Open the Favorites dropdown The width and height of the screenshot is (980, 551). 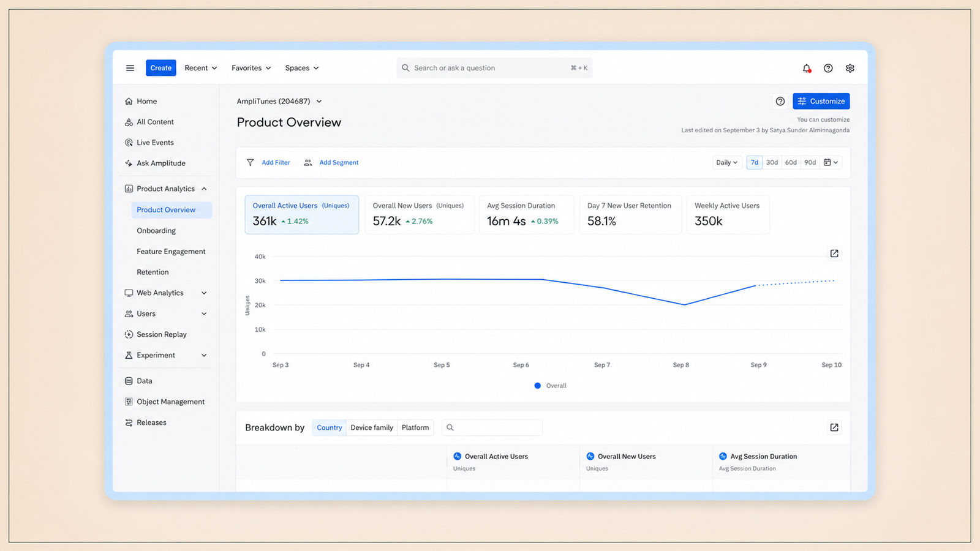coord(251,68)
